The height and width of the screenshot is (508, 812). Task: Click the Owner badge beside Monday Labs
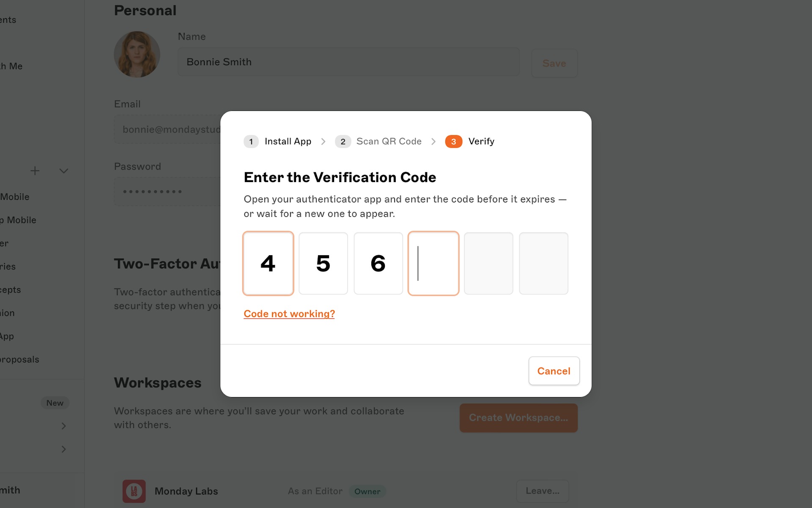click(368, 491)
